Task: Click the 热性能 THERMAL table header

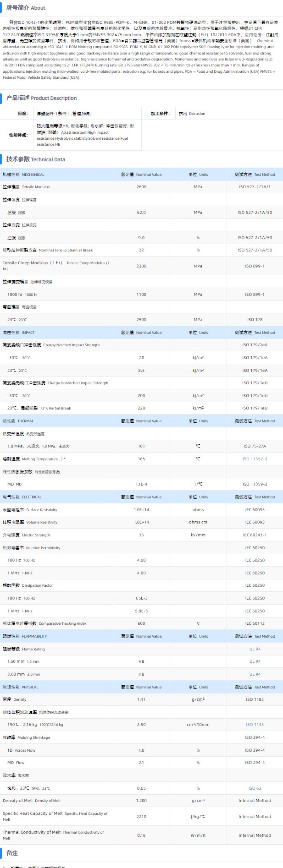Action: pos(18,421)
